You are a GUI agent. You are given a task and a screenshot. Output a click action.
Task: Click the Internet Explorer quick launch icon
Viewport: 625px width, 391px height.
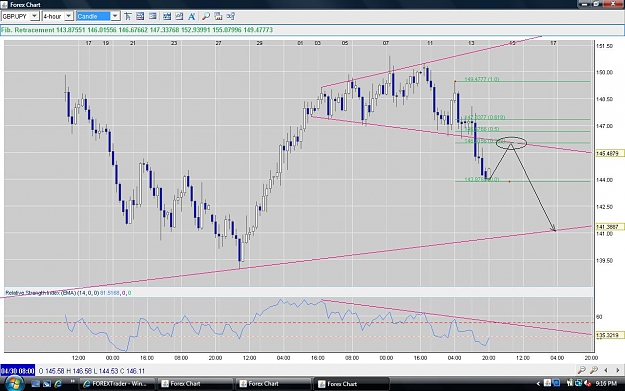(58, 384)
